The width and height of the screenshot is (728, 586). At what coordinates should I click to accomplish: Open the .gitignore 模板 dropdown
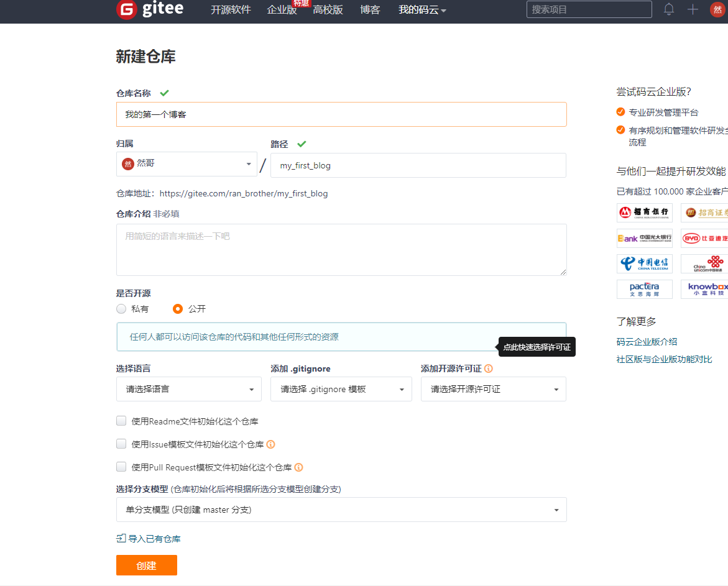click(341, 389)
